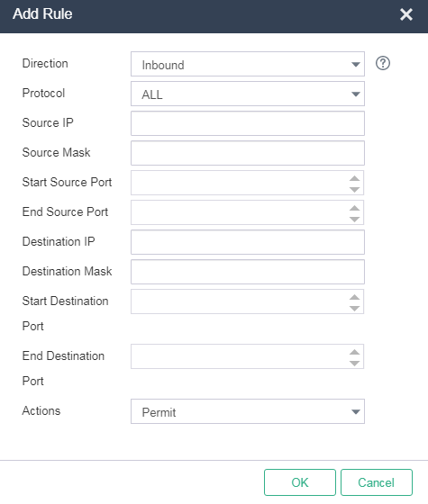Close the Add Rule dialog

(406, 14)
